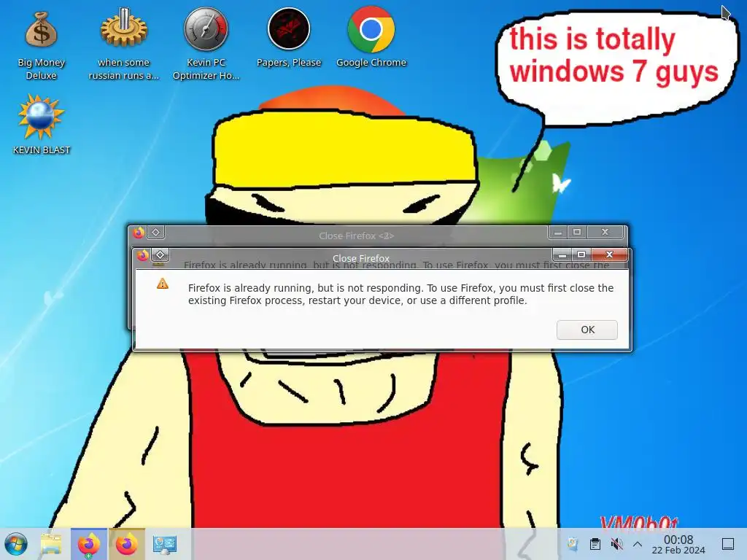Click the show desktop button in taskbar corner

pos(728,544)
